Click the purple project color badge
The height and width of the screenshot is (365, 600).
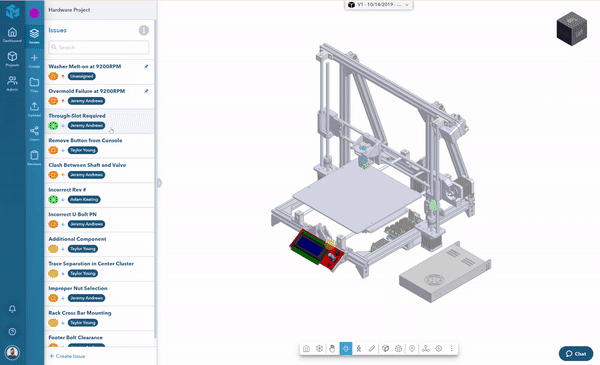tap(34, 13)
